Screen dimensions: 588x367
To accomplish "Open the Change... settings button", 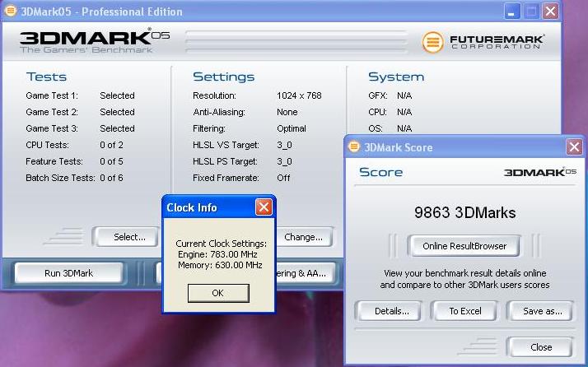I will tap(304, 237).
